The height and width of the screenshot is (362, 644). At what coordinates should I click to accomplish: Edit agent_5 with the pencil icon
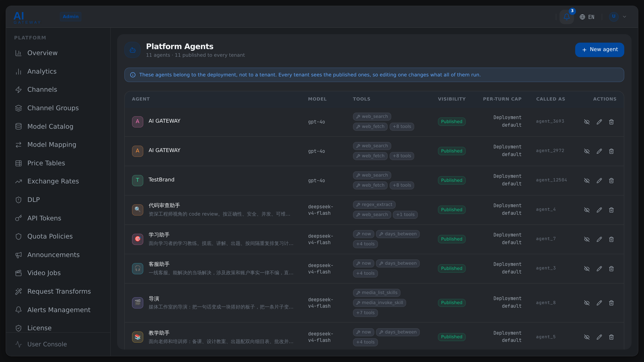click(599, 337)
